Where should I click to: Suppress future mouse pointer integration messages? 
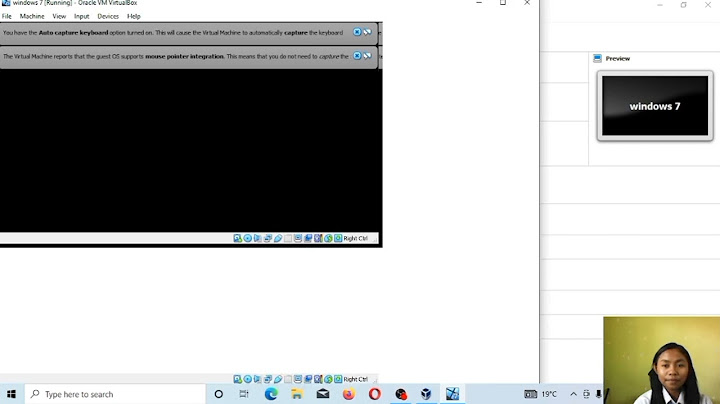coord(367,56)
